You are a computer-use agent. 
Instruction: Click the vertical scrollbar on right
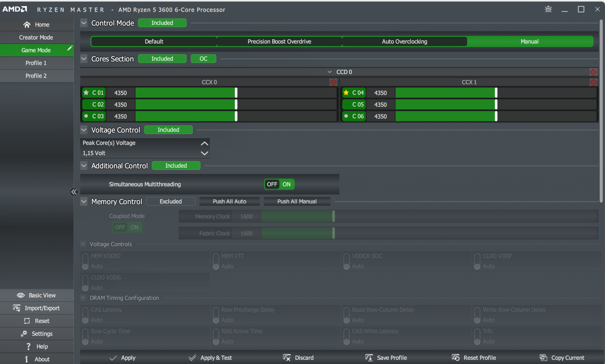pos(601,111)
